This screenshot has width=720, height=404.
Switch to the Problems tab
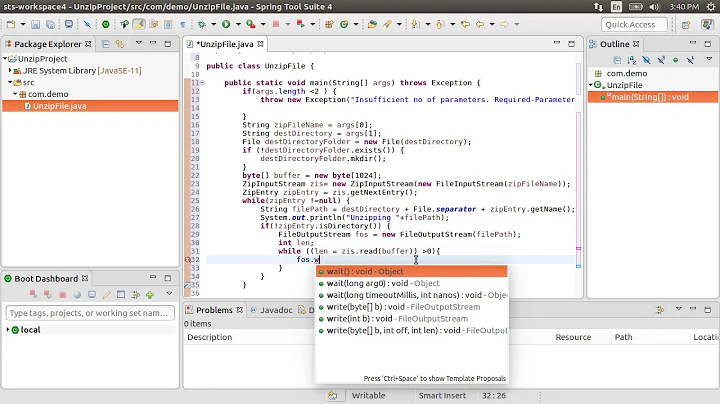point(214,310)
